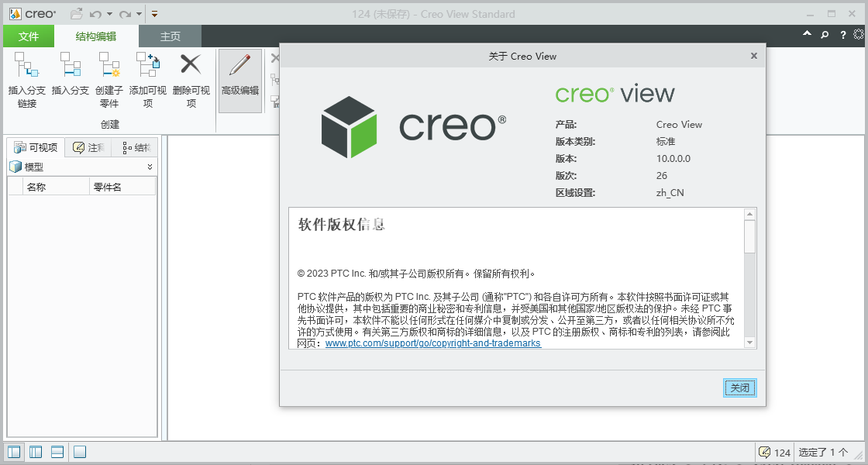Close the 关于 Creo View dialog with X
868x465 pixels.
(753, 56)
